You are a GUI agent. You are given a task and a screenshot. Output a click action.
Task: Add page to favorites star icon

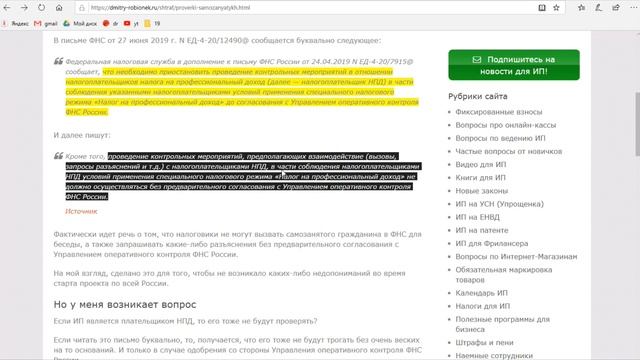(556, 8)
